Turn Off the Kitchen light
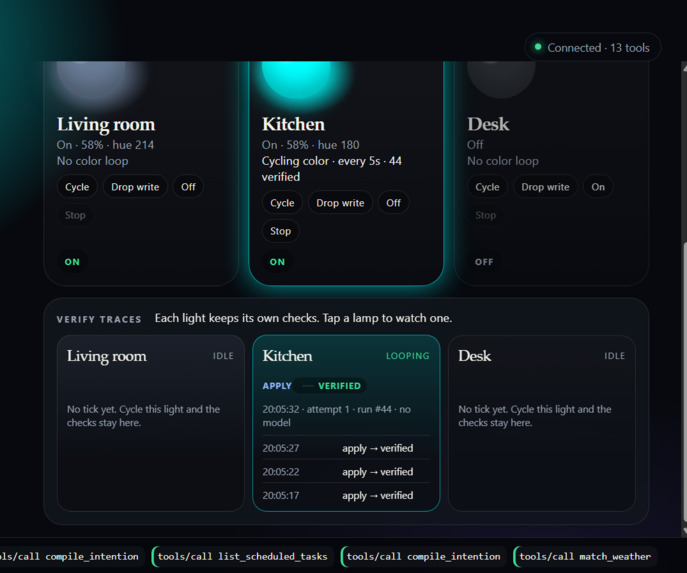Viewport: 687px width, 573px height. [x=393, y=203]
